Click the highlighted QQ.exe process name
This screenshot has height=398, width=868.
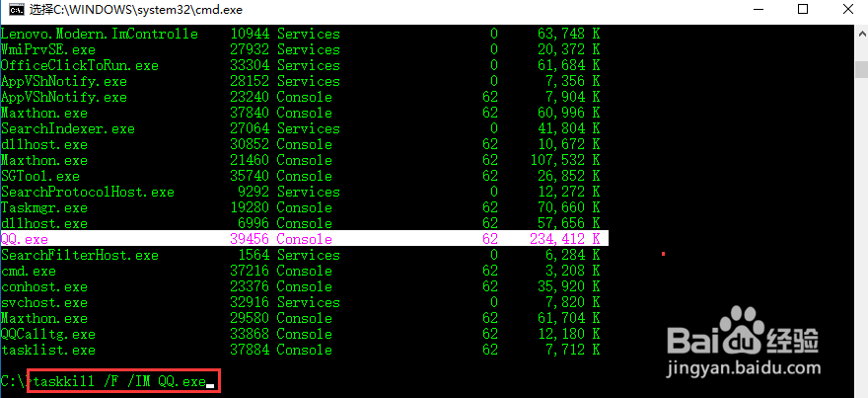pyautogui.click(x=25, y=239)
